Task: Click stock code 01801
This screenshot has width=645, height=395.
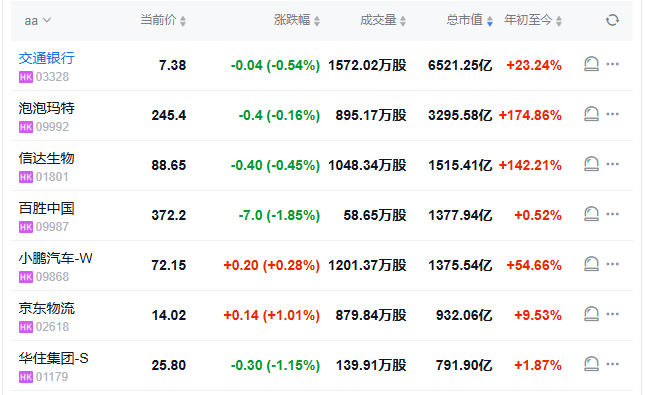Action: [52, 177]
